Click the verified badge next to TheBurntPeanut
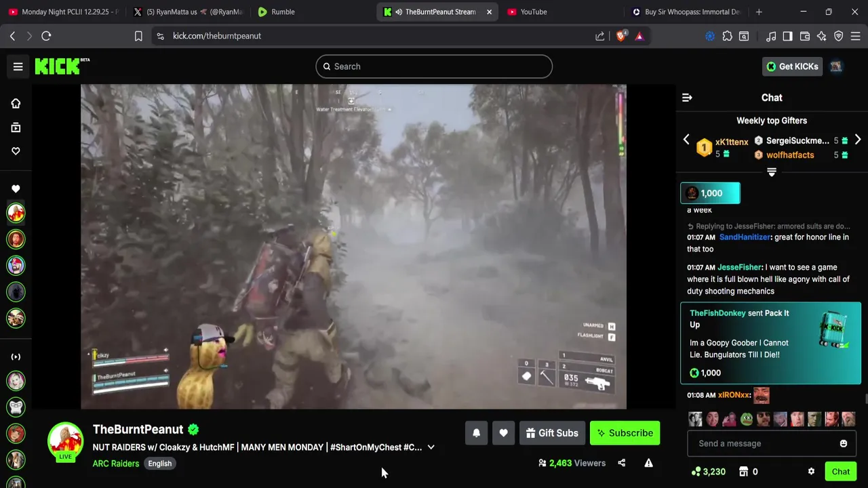Image resolution: width=868 pixels, height=488 pixels. click(x=193, y=429)
